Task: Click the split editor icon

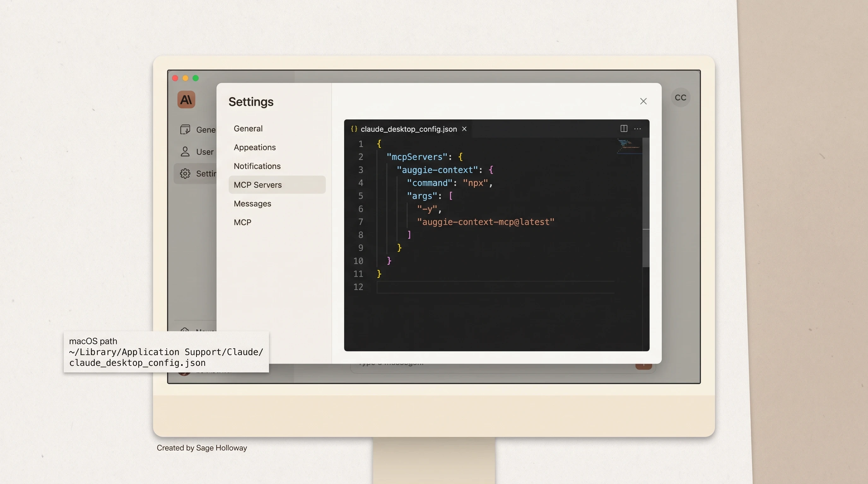Action: click(x=624, y=129)
